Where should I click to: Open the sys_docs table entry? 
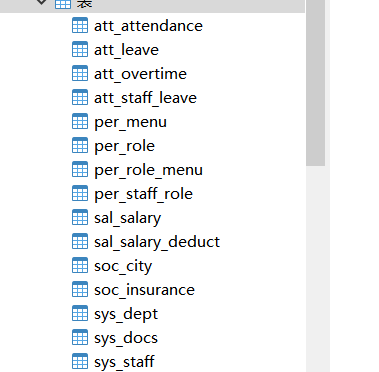pos(126,338)
